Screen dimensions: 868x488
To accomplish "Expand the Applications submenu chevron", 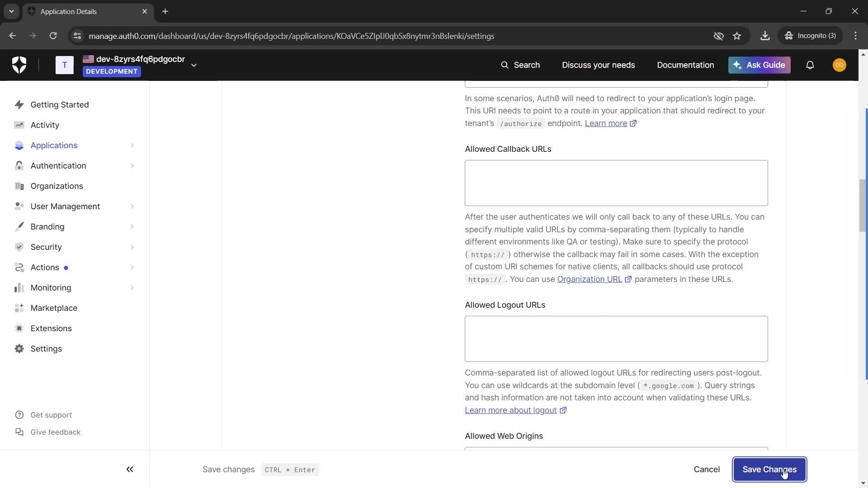I will coord(132,145).
